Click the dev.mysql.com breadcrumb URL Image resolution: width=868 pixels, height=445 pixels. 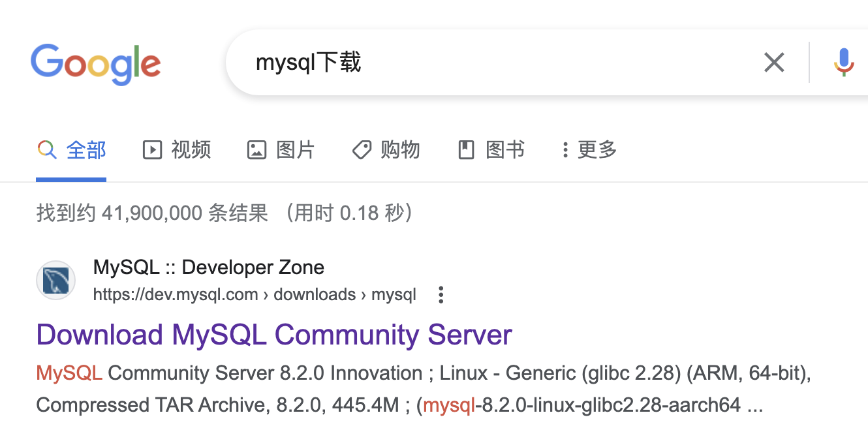coord(255,295)
